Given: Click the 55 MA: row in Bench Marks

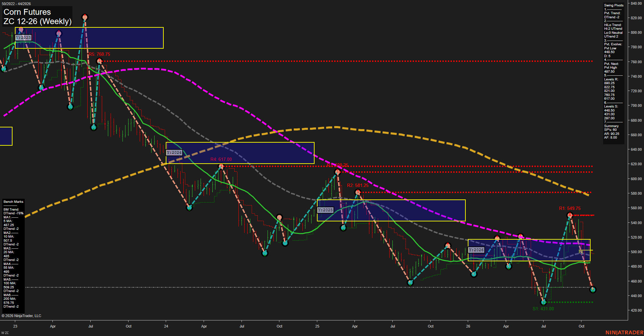Looking at the screenshot, I should [x=9, y=268].
